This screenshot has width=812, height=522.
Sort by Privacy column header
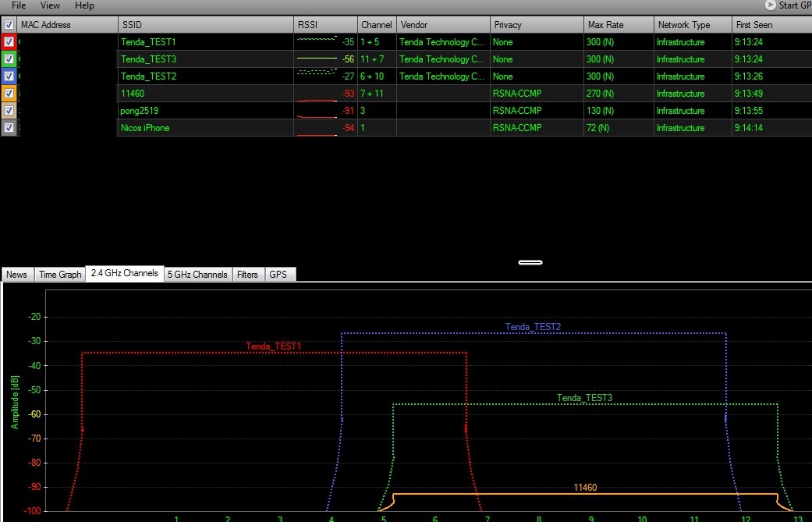coord(537,24)
